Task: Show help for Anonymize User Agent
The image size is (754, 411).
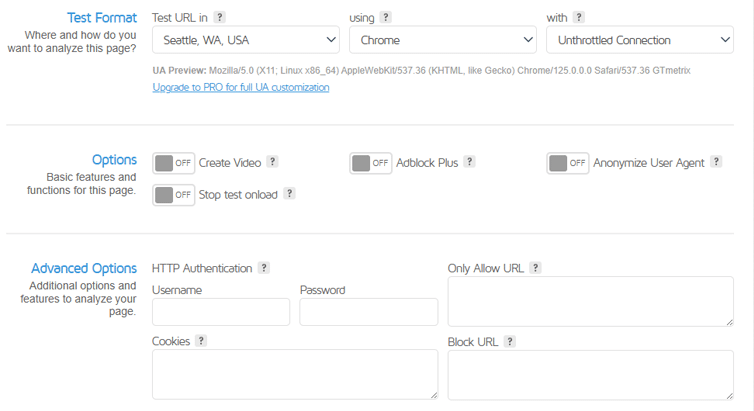Action: [x=716, y=162]
